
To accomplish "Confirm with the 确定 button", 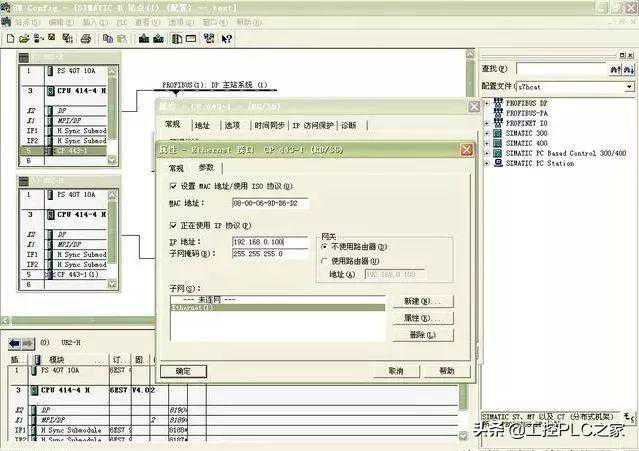I will click(183, 371).
